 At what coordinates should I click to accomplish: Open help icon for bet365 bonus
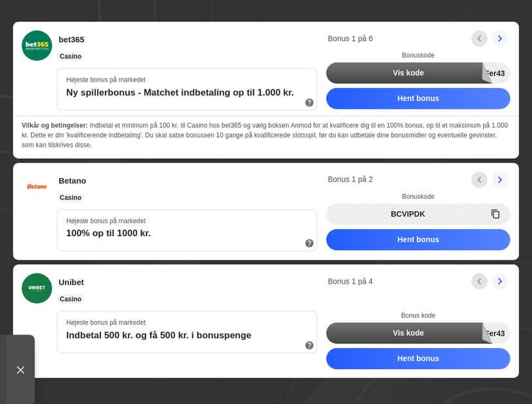point(309,102)
